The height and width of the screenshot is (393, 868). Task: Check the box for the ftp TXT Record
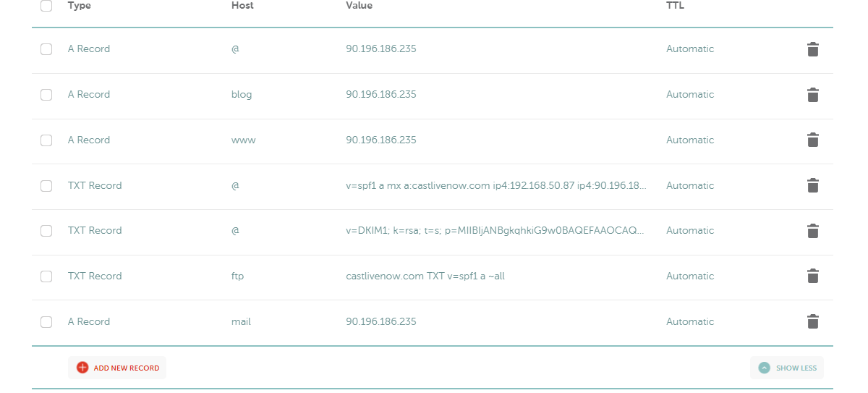coord(46,276)
